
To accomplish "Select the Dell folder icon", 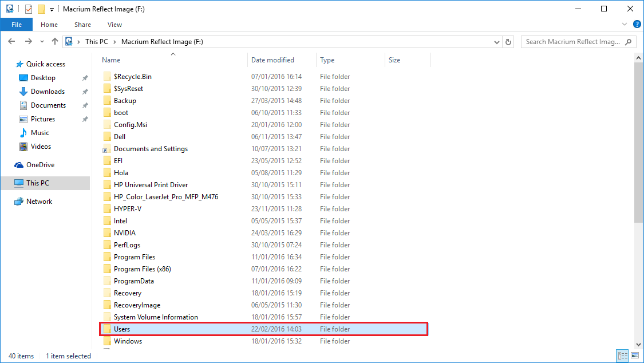I will pyautogui.click(x=107, y=137).
